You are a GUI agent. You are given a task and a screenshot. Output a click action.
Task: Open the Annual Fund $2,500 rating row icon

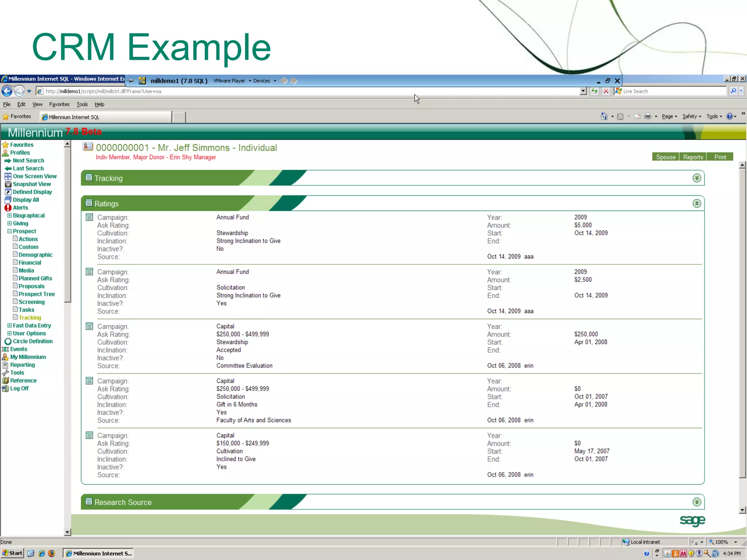89,272
